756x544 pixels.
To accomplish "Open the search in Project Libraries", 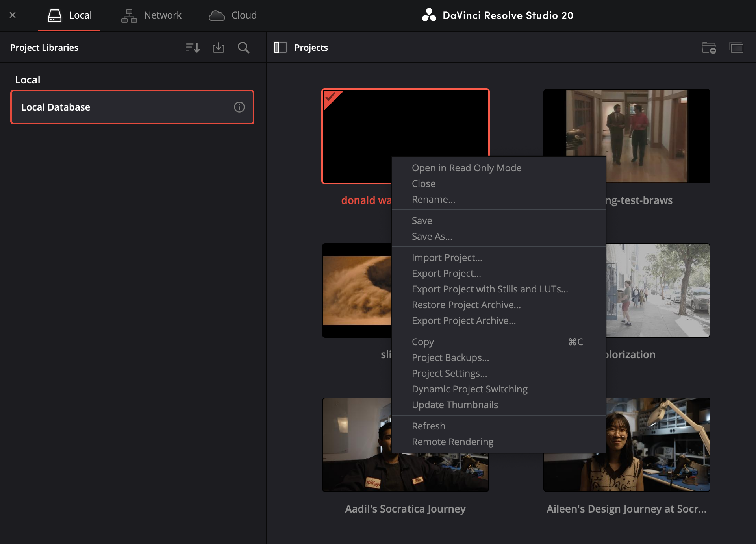I will tap(243, 47).
